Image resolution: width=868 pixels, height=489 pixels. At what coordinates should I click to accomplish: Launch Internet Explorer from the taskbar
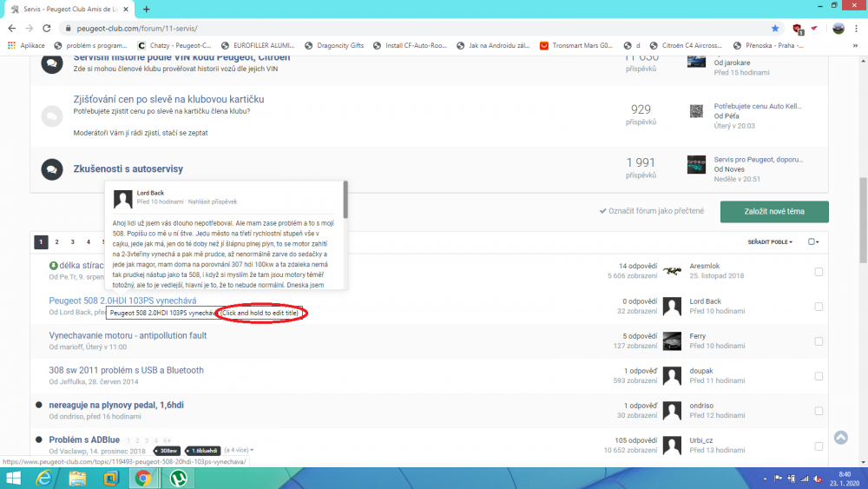click(43, 479)
